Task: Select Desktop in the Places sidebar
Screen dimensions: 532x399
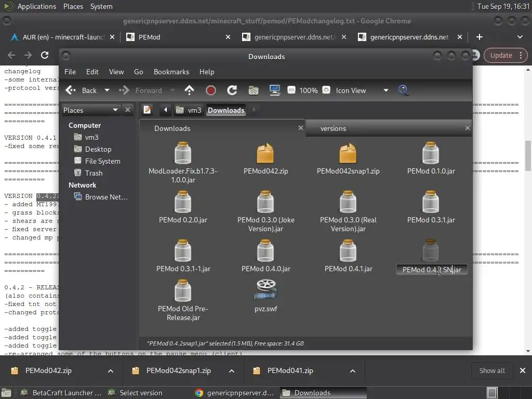Action: point(98,149)
